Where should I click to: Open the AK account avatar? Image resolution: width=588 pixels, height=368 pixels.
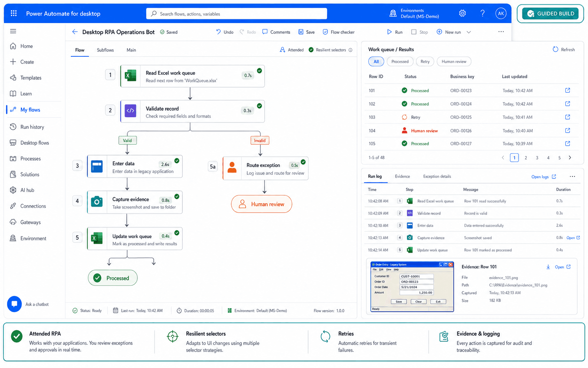[x=501, y=13]
